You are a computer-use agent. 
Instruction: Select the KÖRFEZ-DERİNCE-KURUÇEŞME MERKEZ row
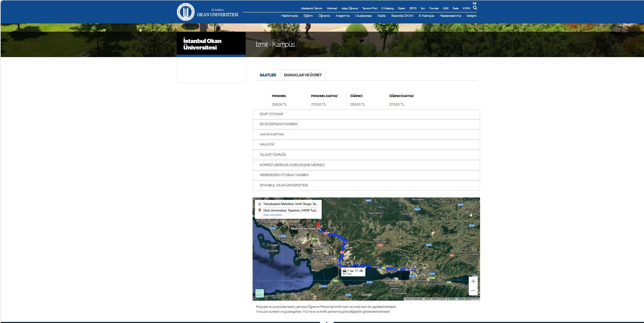point(366,165)
